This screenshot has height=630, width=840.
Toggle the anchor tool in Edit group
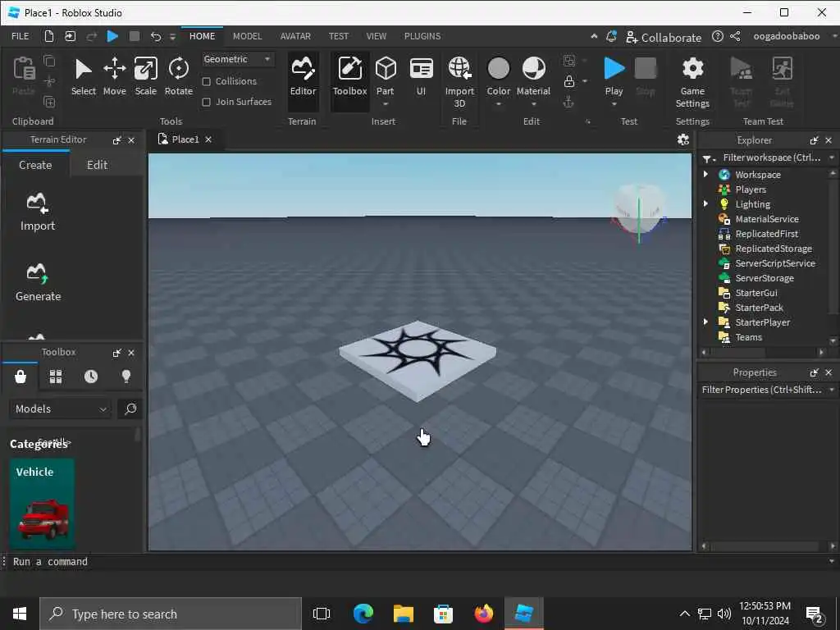pyautogui.click(x=569, y=102)
